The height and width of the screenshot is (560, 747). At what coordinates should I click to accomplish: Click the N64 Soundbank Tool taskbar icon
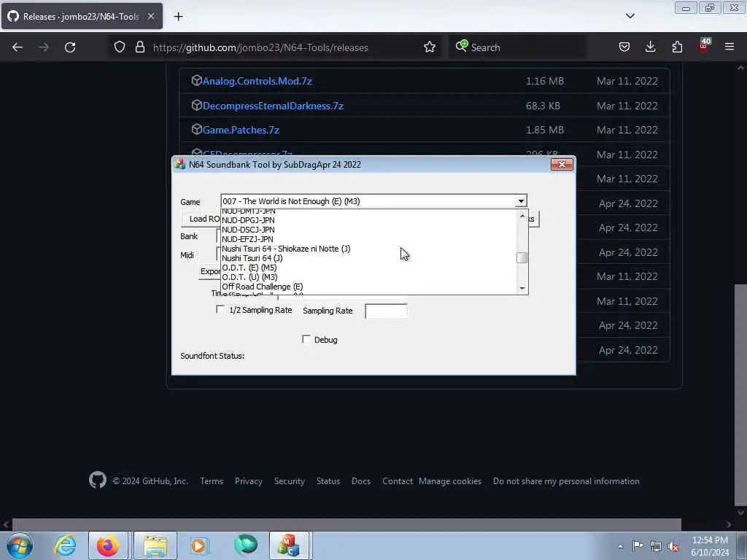coord(290,545)
